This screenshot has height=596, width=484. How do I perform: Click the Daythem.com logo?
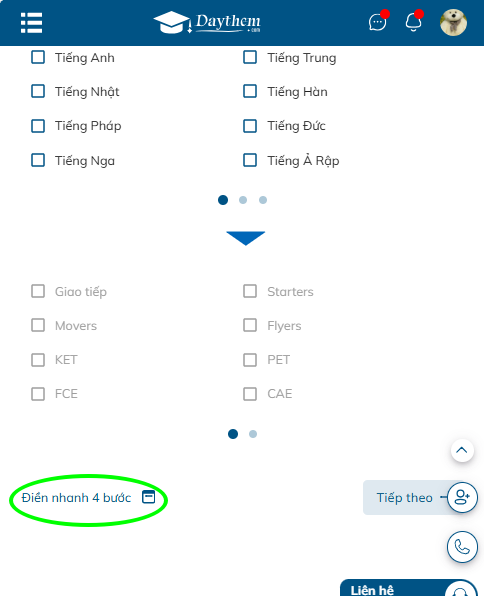coord(208,22)
